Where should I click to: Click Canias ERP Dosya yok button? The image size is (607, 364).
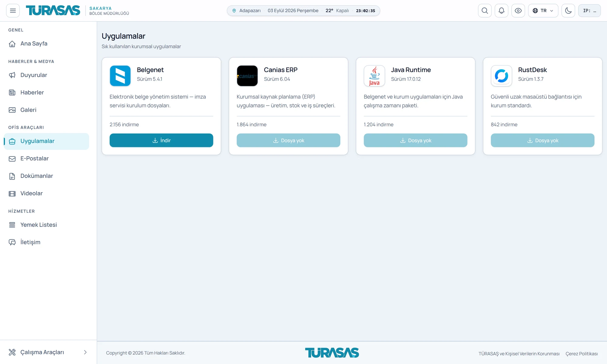coord(288,140)
